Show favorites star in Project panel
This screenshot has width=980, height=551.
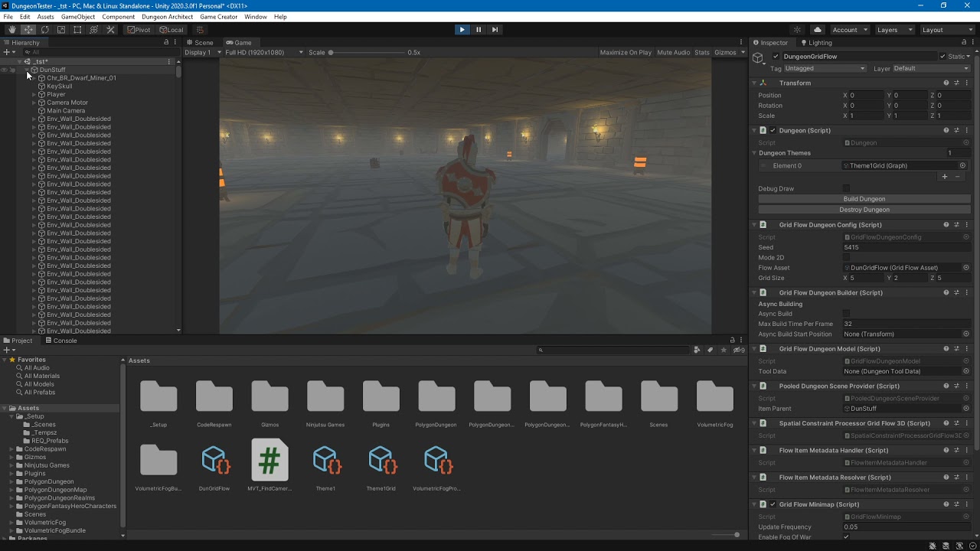(x=724, y=350)
